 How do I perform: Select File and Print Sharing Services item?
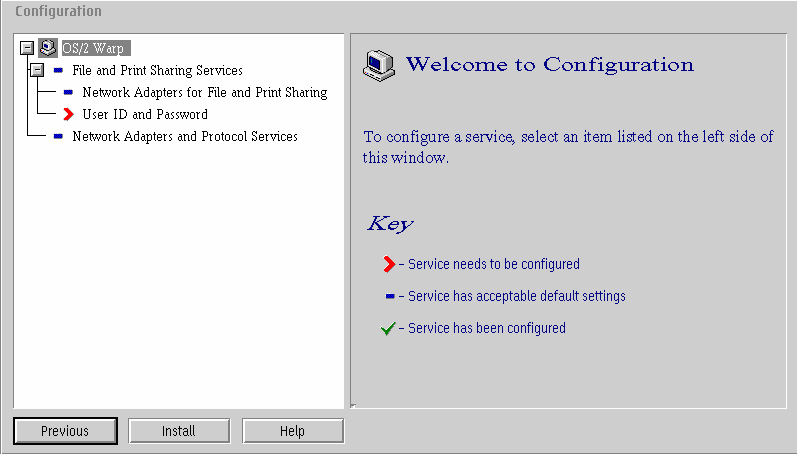(158, 70)
